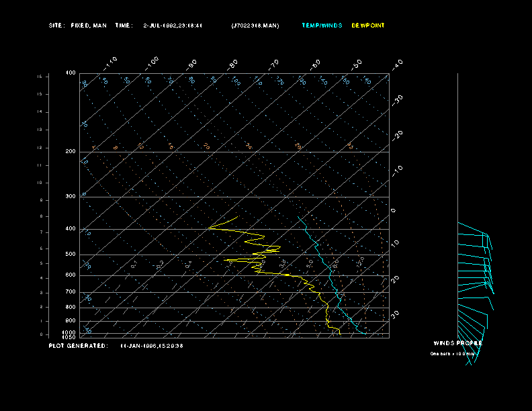Click the '-50' temperature label above the chart
532x411 pixels.
(x=356, y=64)
